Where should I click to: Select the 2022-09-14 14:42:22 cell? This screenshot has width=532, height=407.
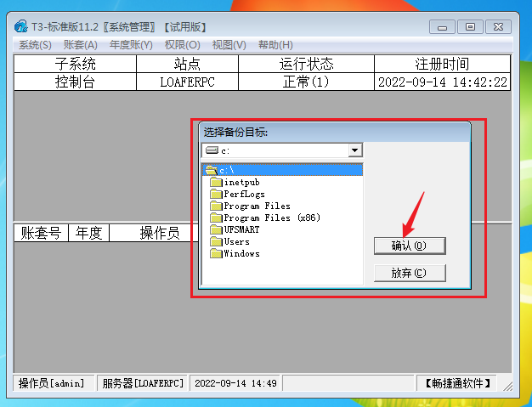[x=443, y=82]
